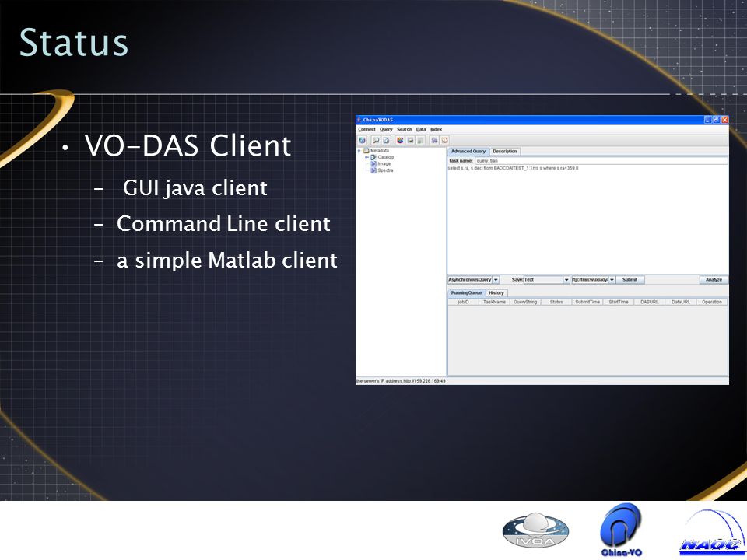Open the Search menu
The width and height of the screenshot is (747, 560).
click(x=405, y=130)
